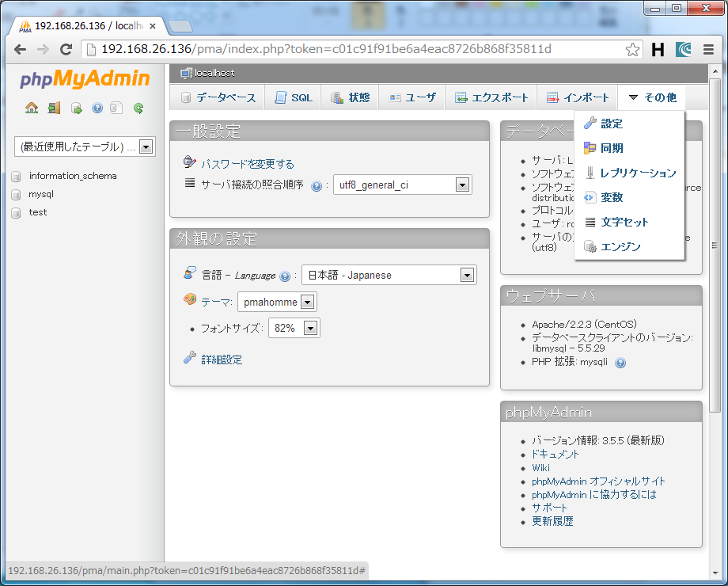Screen dimensions: 728x586
Task: Open the query window icon
Action: (x=77, y=108)
